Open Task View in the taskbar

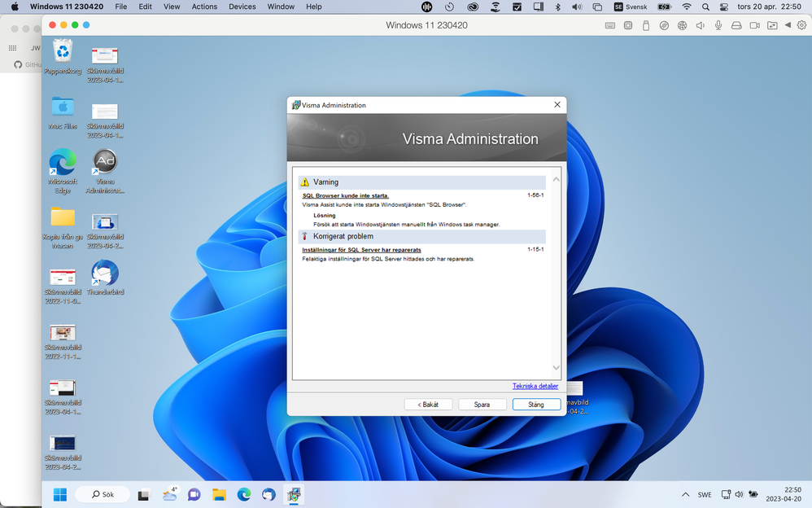[144, 495]
